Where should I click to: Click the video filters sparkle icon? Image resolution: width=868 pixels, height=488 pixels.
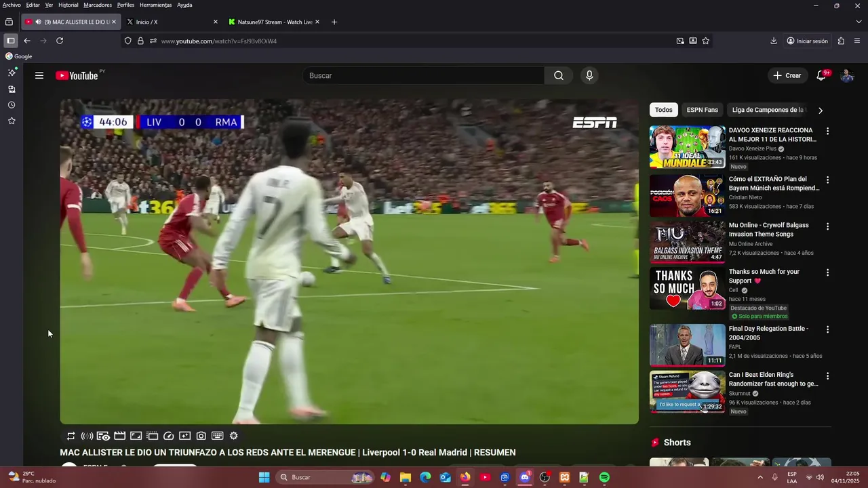[x=185, y=436]
